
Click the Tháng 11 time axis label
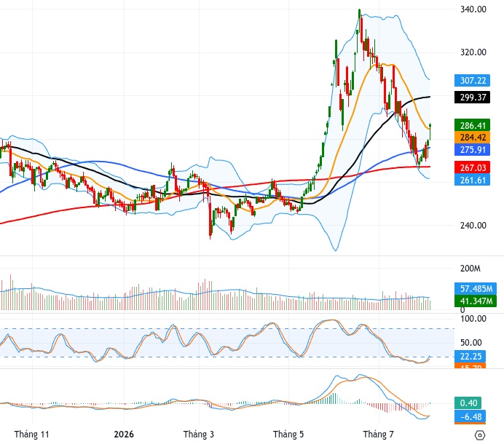click(31, 435)
